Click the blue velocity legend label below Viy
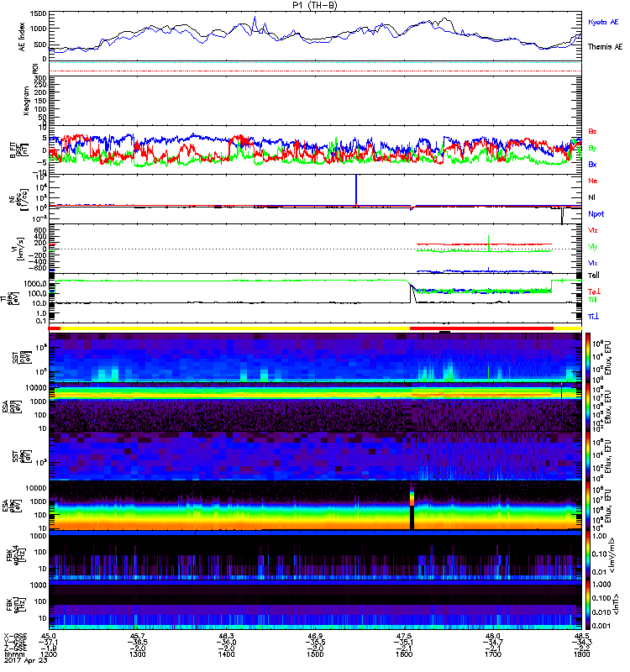This screenshot has width=630, height=672. pyautogui.click(x=593, y=263)
